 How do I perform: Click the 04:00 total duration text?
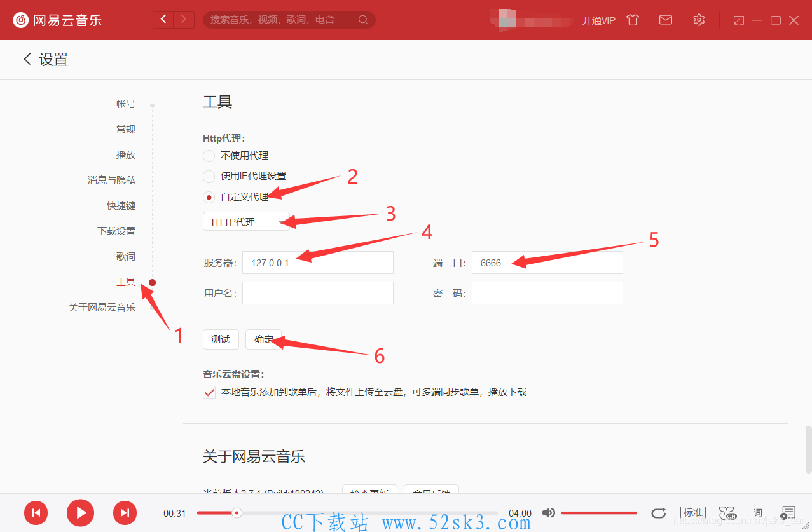520,514
